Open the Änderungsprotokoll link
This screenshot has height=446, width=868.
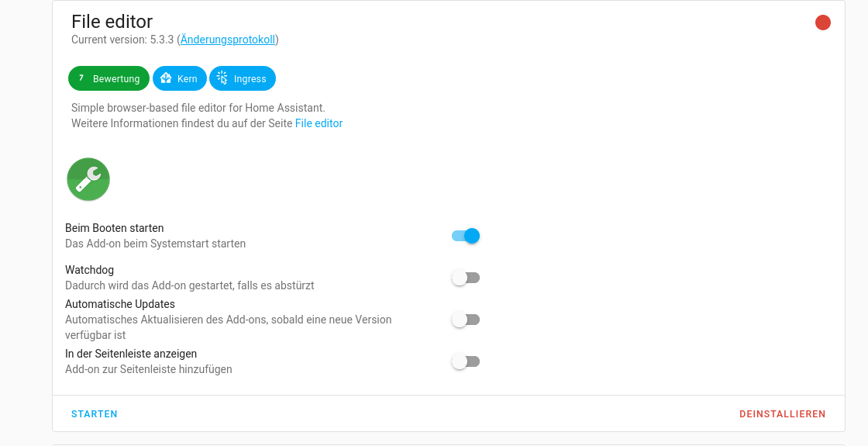pyautogui.click(x=228, y=40)
